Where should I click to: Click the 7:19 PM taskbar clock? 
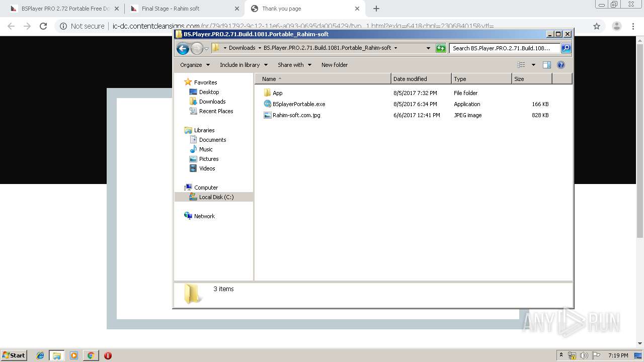coord(618,355)
